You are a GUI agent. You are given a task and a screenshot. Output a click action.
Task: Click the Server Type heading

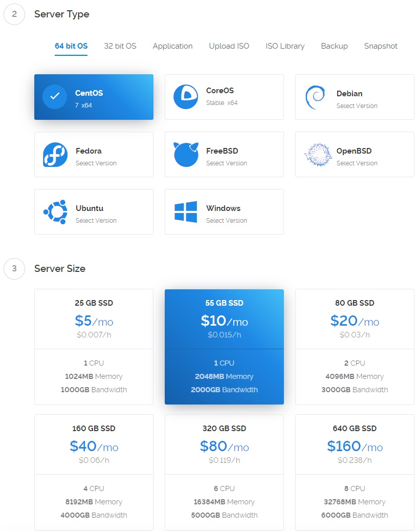pyautogui.click(x=61, y=14)
